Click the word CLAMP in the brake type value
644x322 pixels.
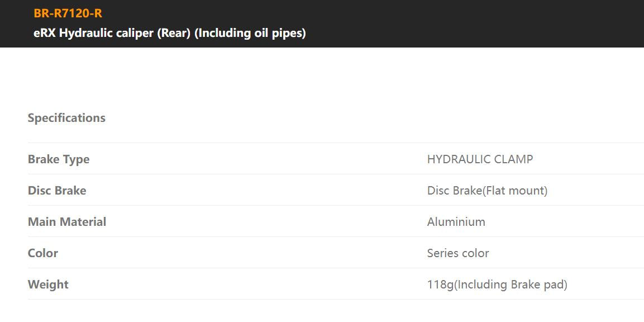(x=516, y=159)
